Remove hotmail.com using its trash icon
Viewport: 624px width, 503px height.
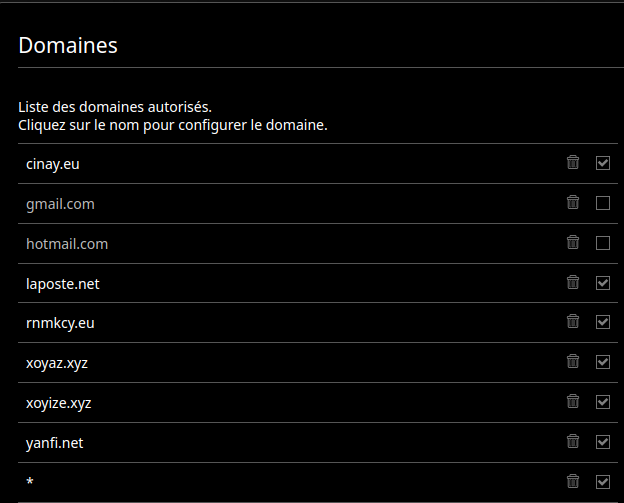click(x=573, y=243)
